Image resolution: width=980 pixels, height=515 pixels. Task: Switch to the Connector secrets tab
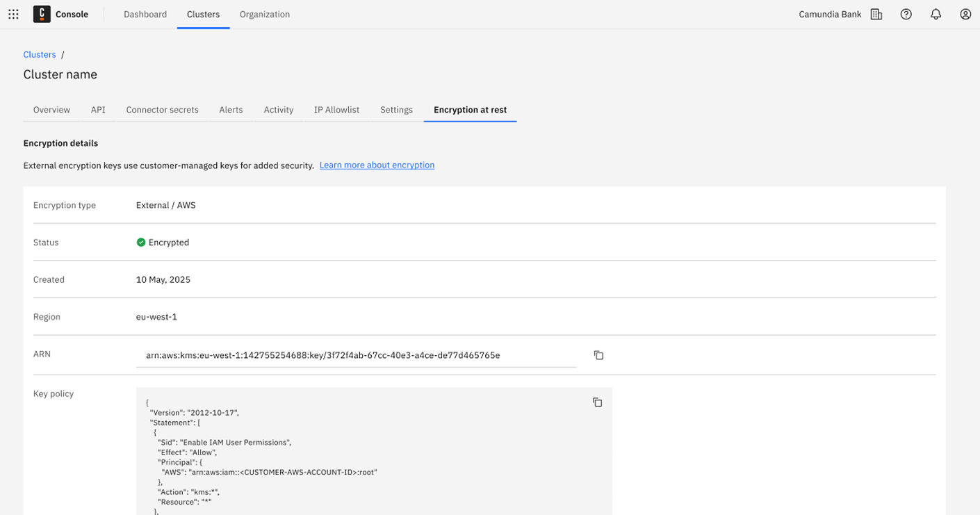162,110
